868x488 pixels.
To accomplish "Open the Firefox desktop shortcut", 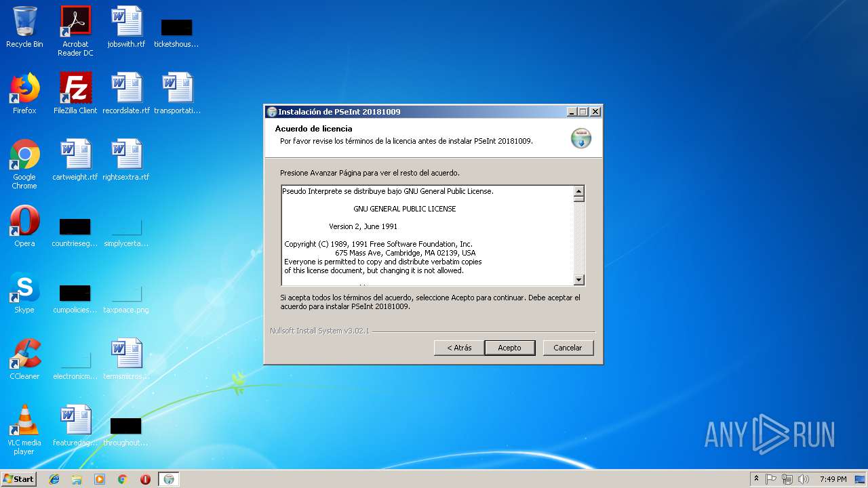I will point(24,94).
